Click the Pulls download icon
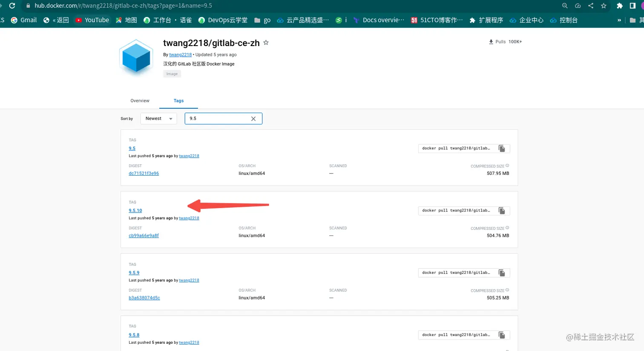This screenshot has height=351, width=644. (491, 42)
